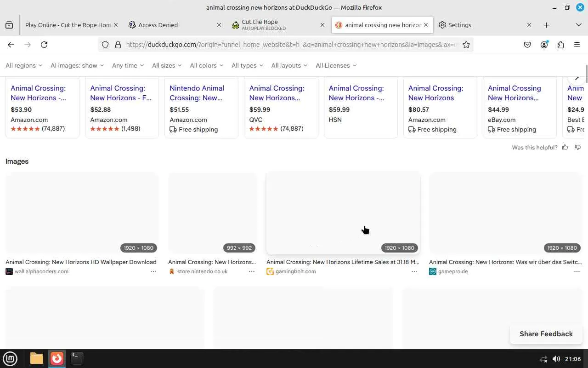Give thumbs down to shopping results
Screen dimensions: 588x368
click(x=578, y=147)
